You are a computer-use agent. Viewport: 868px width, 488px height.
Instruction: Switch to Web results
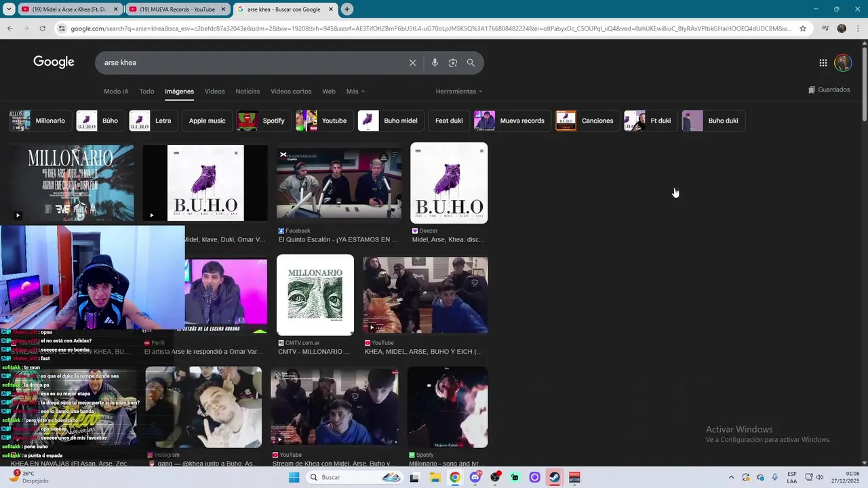click(x=329, y=91)
